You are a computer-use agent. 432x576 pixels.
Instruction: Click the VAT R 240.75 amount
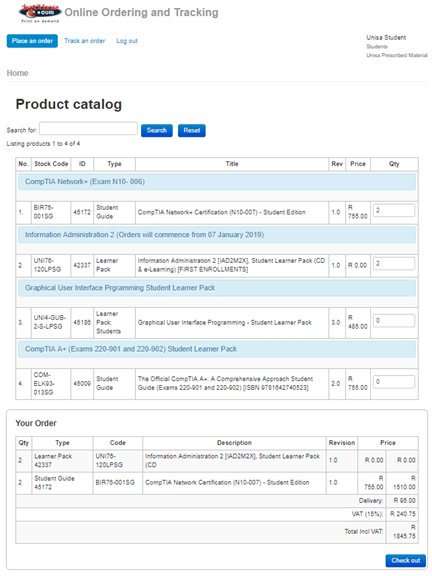[403, 514]
